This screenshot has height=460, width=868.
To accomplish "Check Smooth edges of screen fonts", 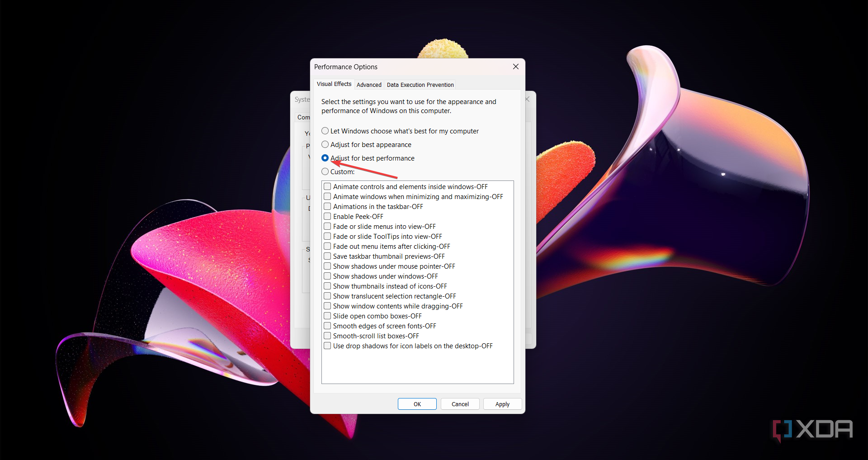I will coord(327,326).
